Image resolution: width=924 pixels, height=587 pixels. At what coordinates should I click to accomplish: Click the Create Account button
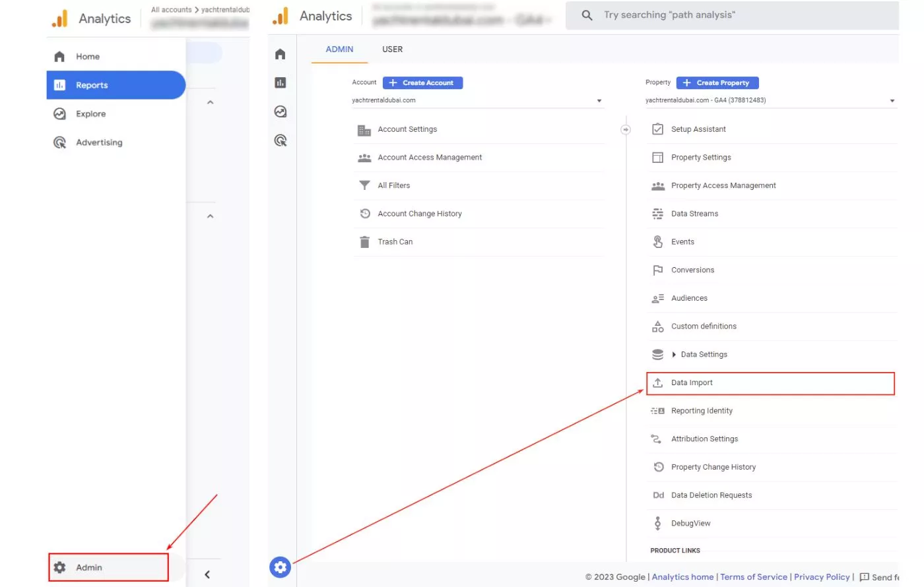422,82
